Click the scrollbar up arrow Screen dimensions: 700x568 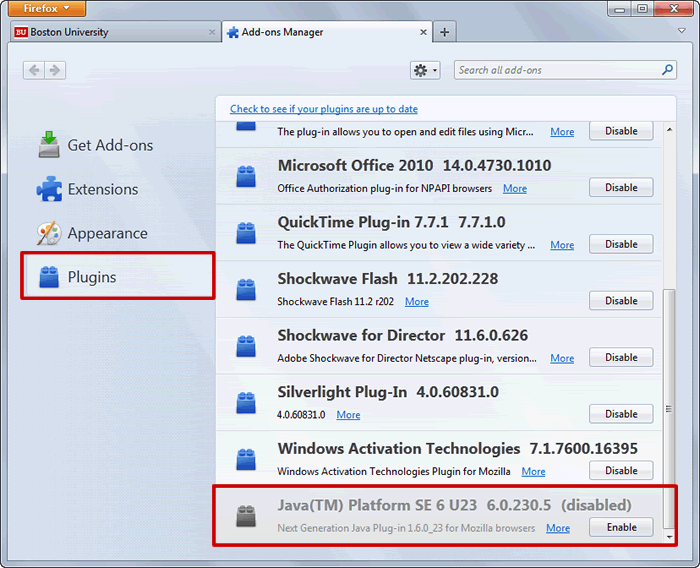click(669, 129)
